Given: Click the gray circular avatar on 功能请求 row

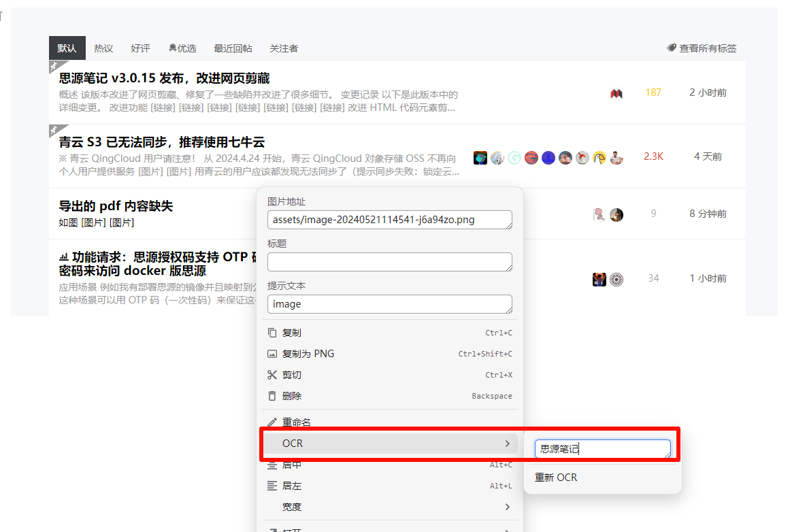Looking at the screenshot, I should [616, 279].
